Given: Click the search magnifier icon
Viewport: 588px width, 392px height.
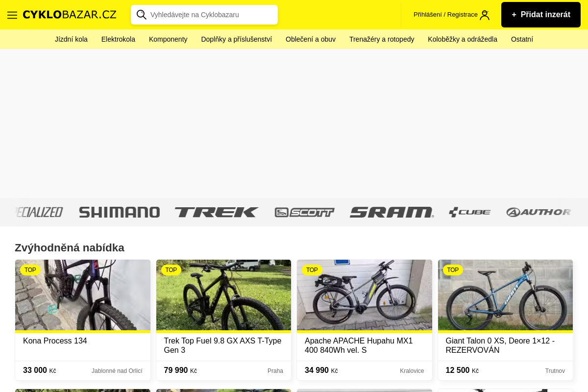Looking at the screenshot, I should (142, 15).
